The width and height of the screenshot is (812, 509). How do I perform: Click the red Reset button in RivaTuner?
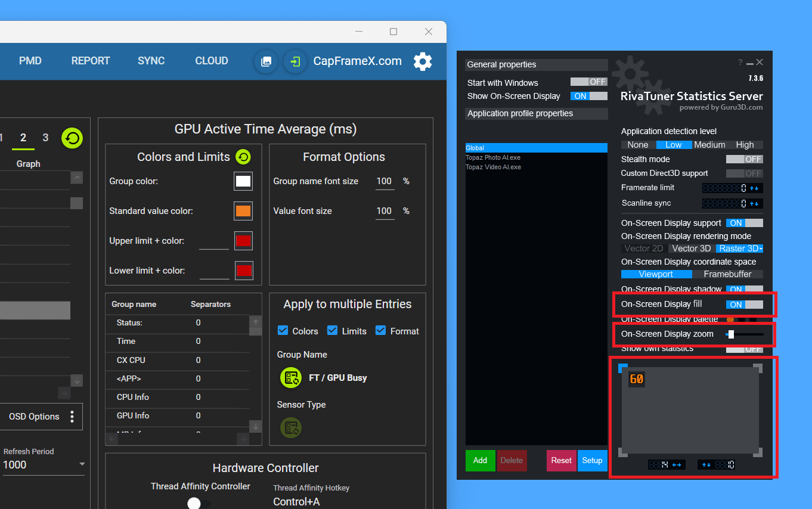(562, 460)
